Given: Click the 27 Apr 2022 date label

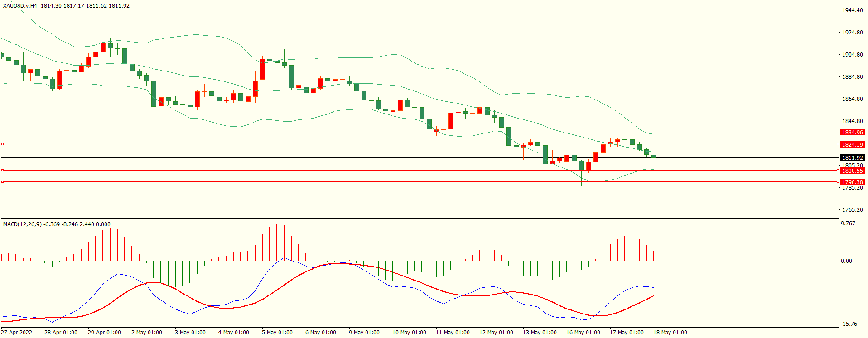Looking at the screenshot, I should [17, 333].
